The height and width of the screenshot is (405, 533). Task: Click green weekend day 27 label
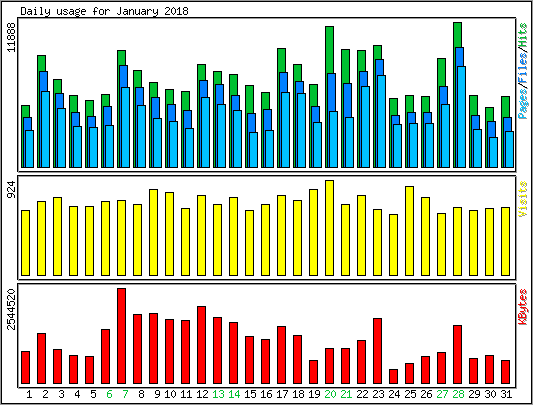point(442,394)
